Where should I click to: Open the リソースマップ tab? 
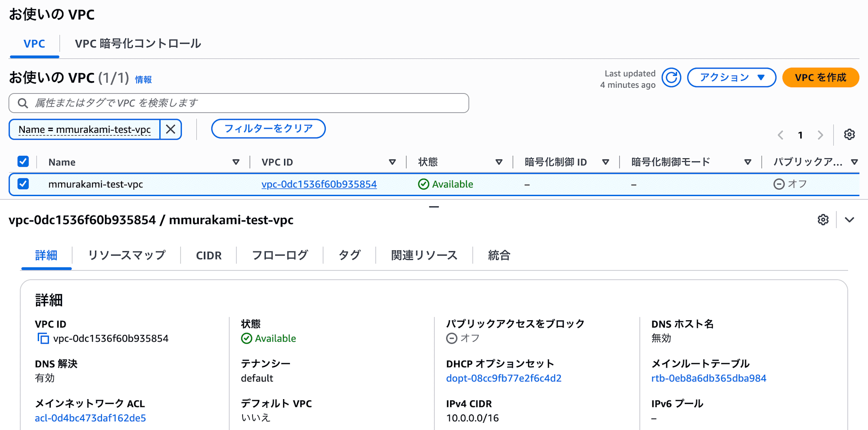pos(127,255)
